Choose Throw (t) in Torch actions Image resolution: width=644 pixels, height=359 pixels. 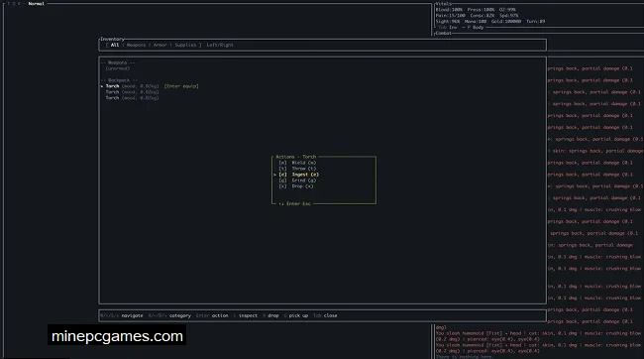[x=297, y=169]
